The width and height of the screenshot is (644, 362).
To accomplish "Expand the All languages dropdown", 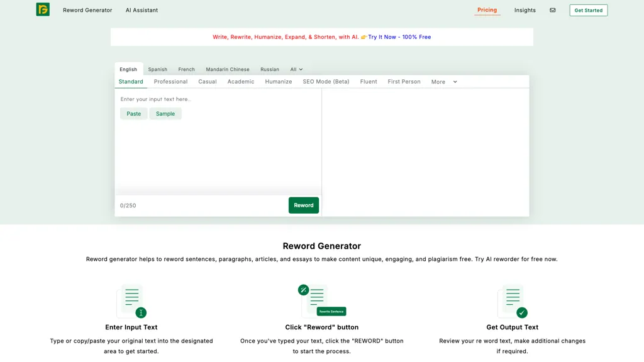I will click(296, 69).
